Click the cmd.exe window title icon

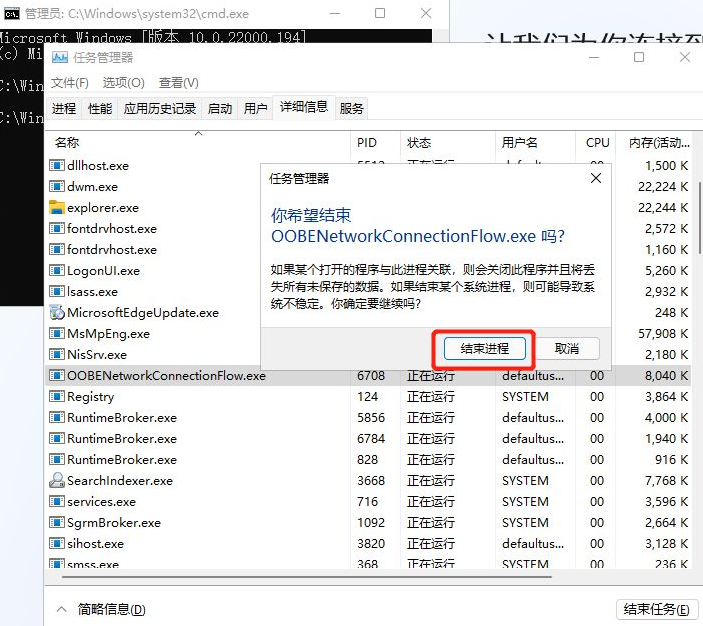coord(11,14)
